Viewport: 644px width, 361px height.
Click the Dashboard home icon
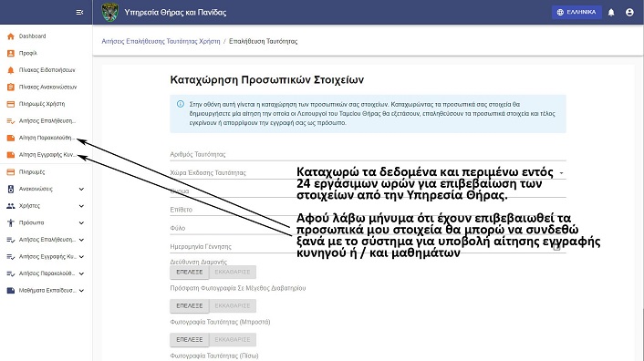tap(11, 36)
